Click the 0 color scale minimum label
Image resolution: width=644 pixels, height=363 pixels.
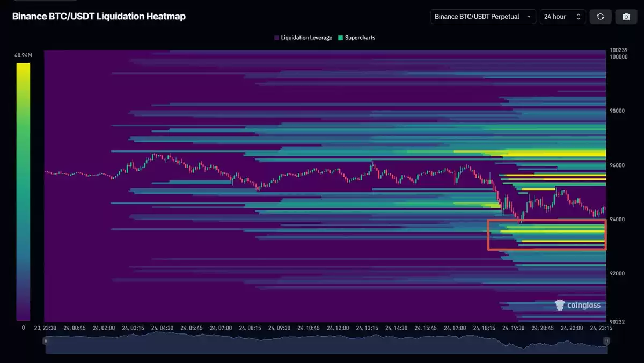click(23, 327)
